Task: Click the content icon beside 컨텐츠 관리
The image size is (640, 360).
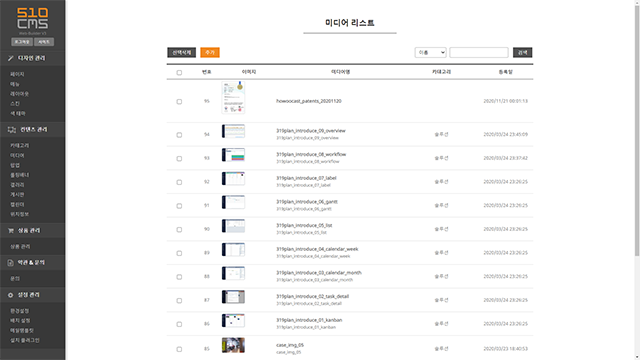Action: (x=11, y=130)
